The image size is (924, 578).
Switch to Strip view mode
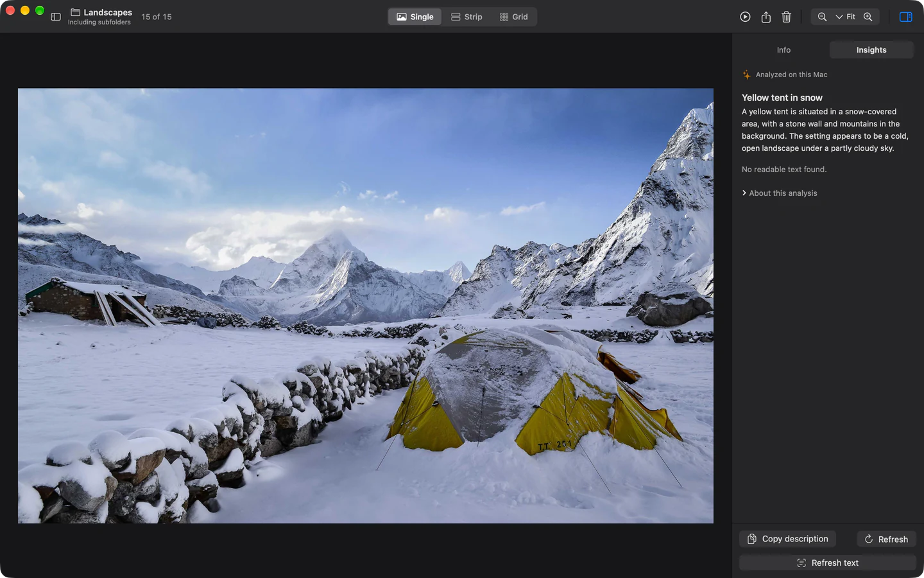(x=466, y=17)
